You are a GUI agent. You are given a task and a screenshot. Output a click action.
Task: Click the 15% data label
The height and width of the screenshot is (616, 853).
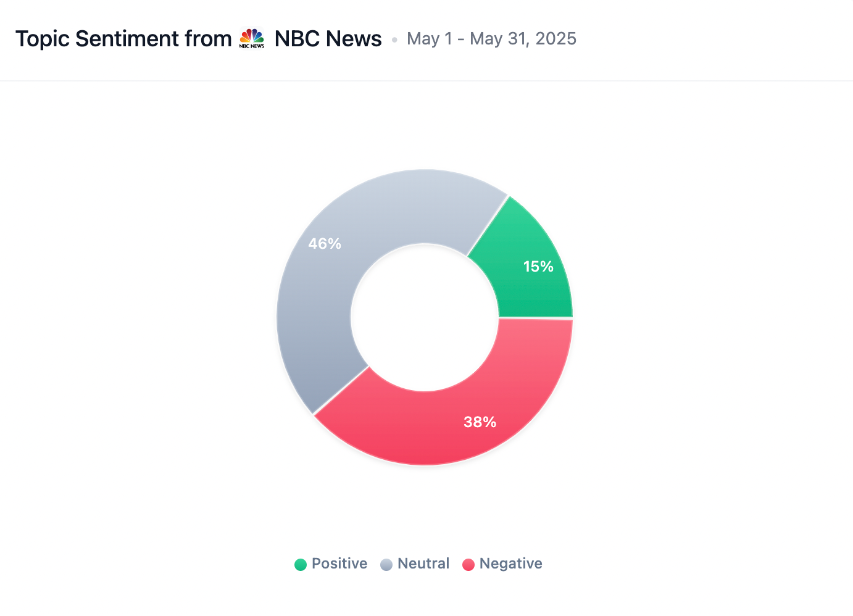pos(538,267)
